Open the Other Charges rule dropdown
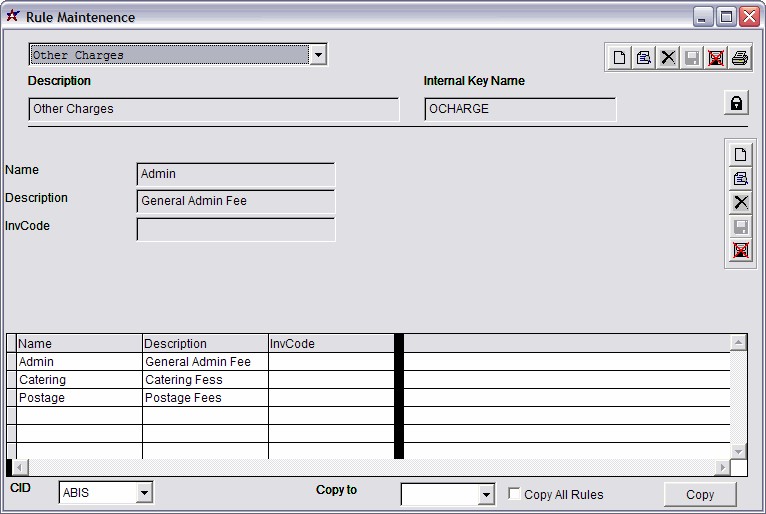Viewport: 766px width, 514px height. [318, 55]
